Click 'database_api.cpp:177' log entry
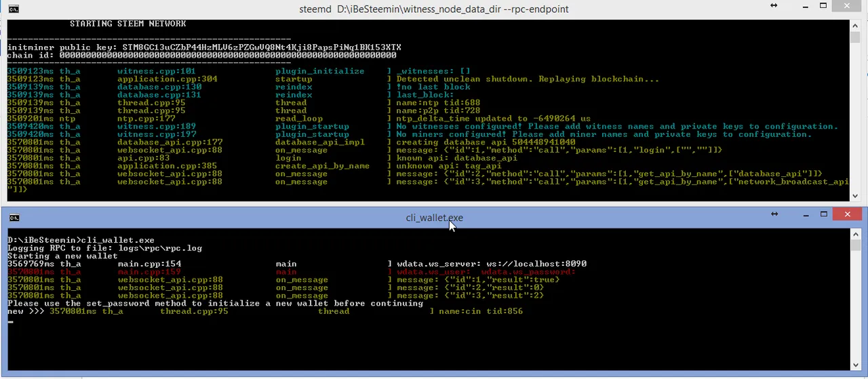The width and height of the screenshot is (868, 379). [x=170, y=142]
